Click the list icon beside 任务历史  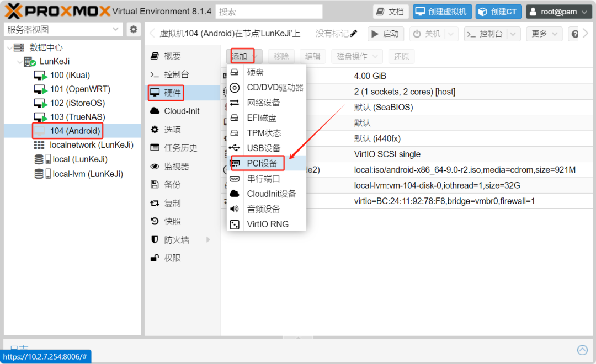[x=155, y=148]
